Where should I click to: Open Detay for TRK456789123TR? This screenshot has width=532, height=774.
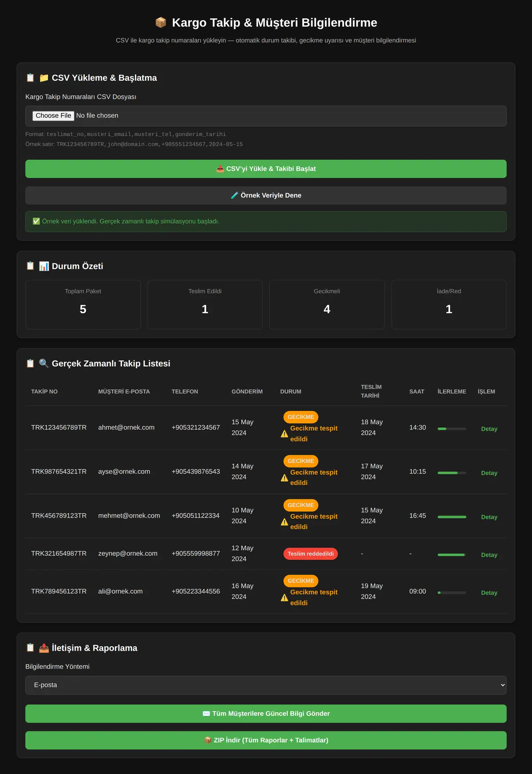489,517
